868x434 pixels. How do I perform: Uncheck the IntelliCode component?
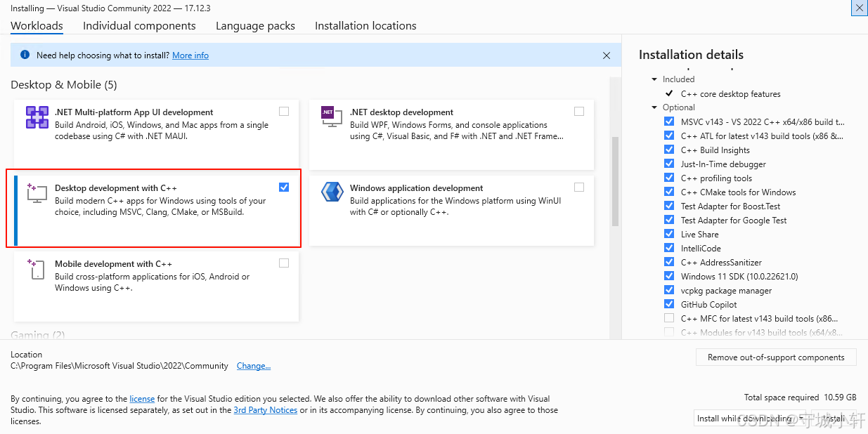point(669,248)
